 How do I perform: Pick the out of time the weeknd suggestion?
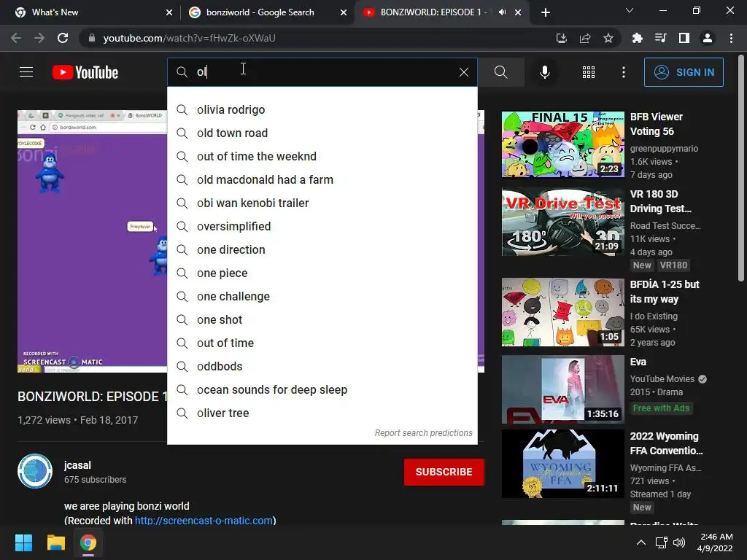322,156
